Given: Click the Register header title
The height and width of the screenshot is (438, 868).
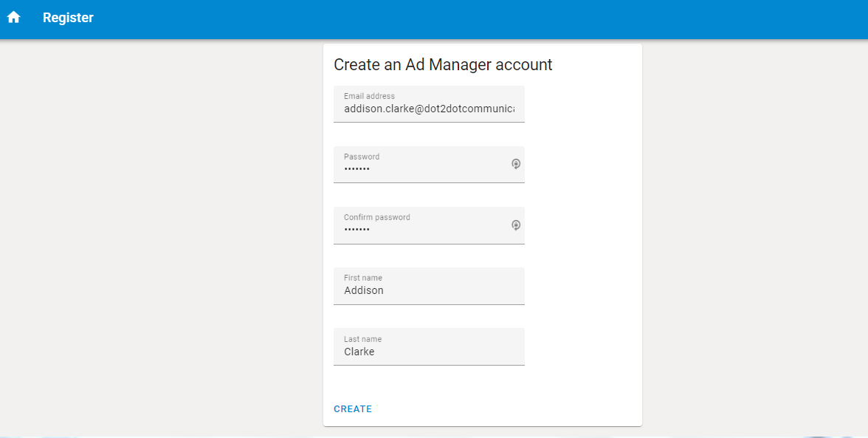Looking at the screenshot, I should point(68,18).
